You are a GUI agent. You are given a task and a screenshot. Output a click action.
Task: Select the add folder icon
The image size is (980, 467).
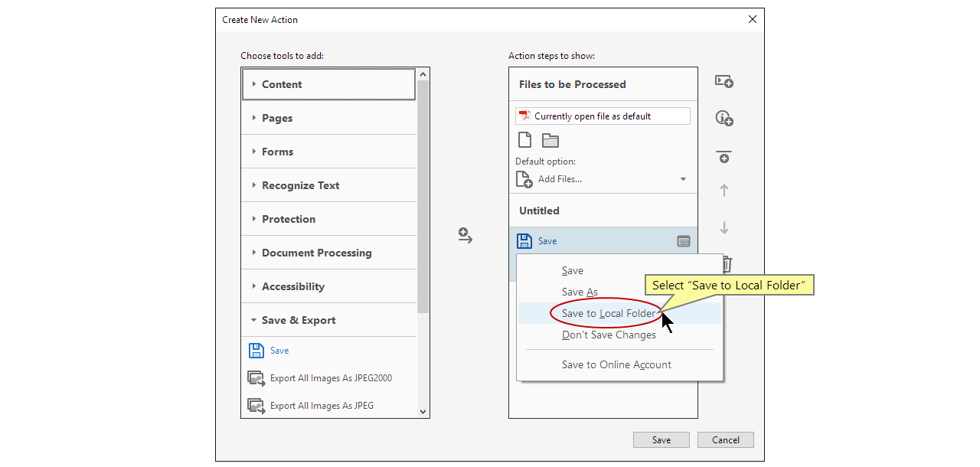click(x=550, y=139)
